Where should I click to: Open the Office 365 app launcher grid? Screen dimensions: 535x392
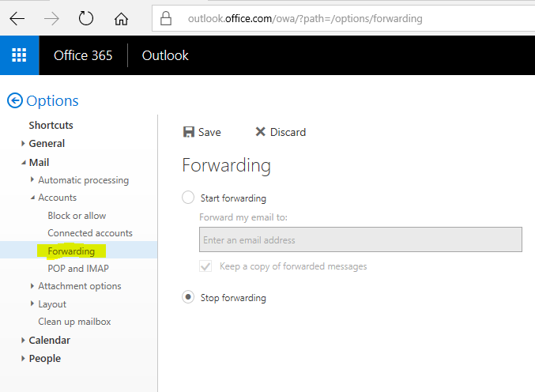pyautogui.click(x=19, y=55)
